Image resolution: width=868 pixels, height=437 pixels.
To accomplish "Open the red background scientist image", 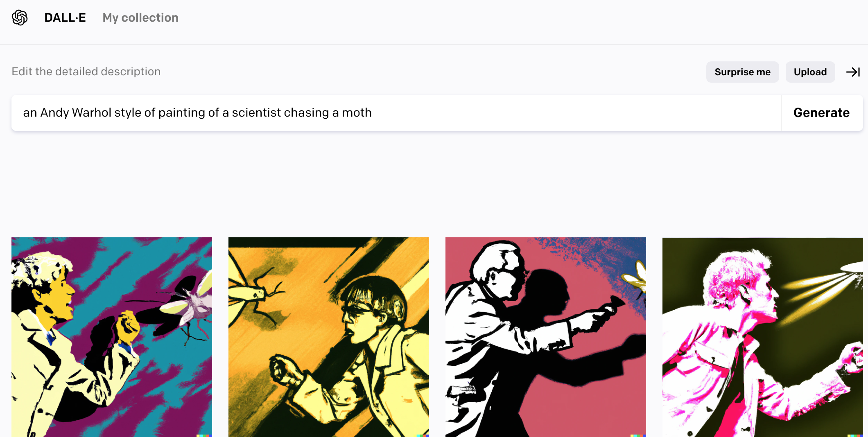I will point(546,337).
